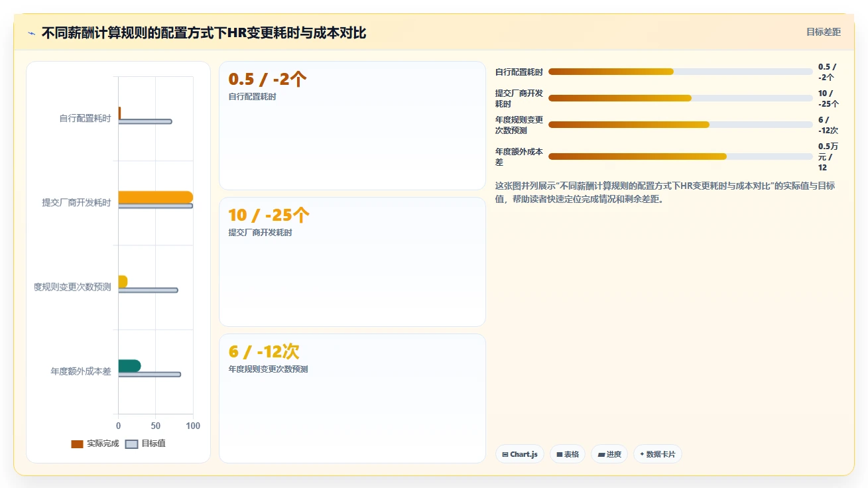Click the 实际完成 legend color swatch
Image resolution: width=868 pixels, height=488 pixels.
[77, 444]
